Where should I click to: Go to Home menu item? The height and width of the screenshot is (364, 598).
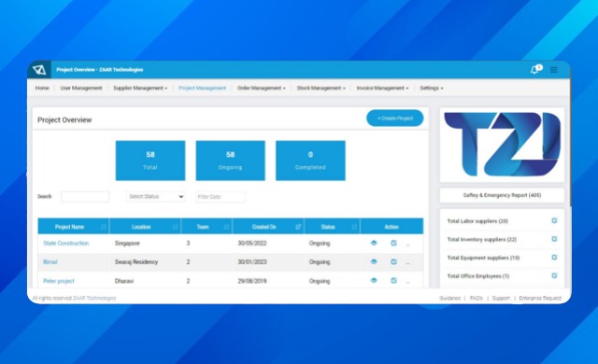point(42,88)
